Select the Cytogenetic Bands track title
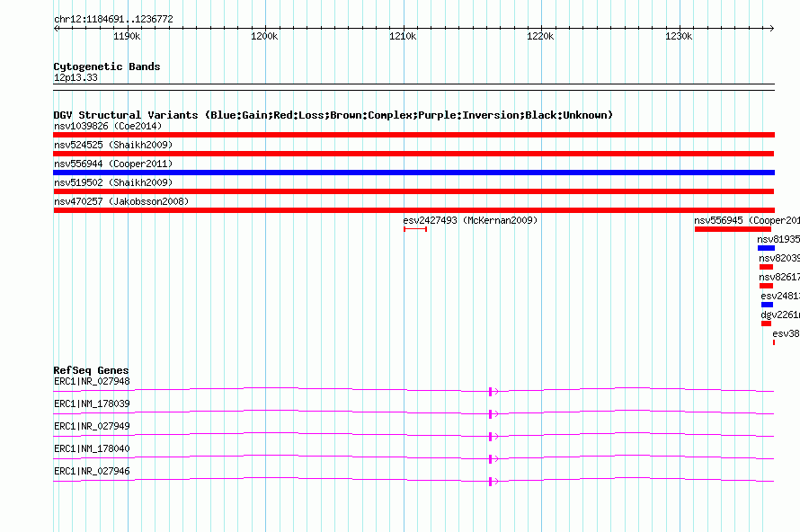Viewport: 800px width, 532px height. [x=107, y=66]
